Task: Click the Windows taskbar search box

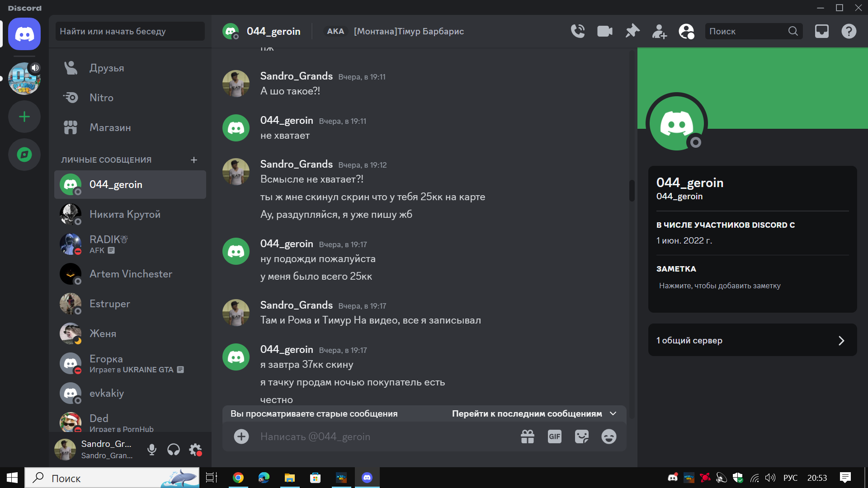Action: pos(112,478)
